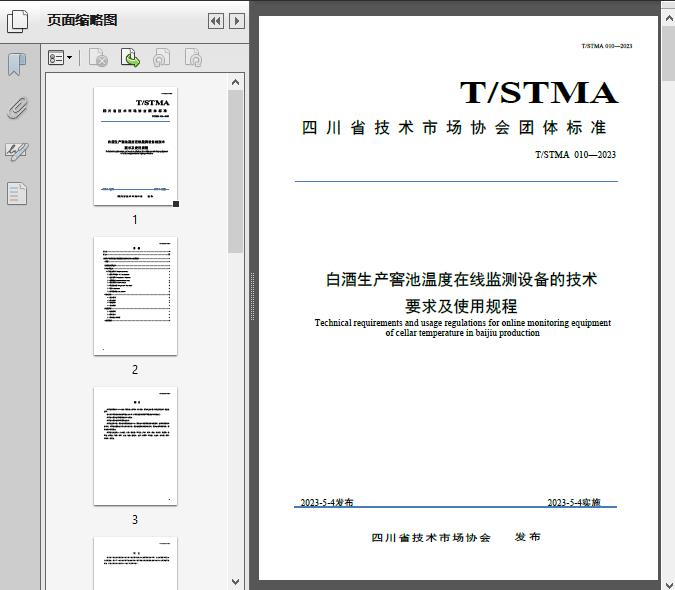Select page 3 thumbnail
Screen dimensions: 675x590
[136, 446]
